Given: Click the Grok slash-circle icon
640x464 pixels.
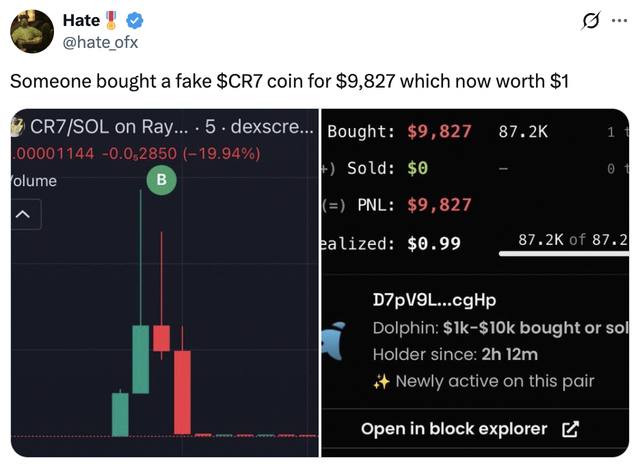Looking at the screenshot, I should point(590,20).
